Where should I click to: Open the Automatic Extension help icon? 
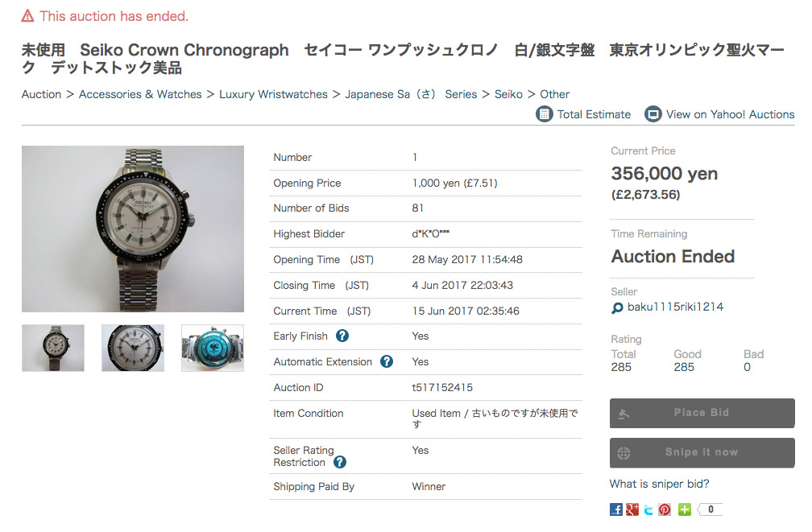[387, 362]
